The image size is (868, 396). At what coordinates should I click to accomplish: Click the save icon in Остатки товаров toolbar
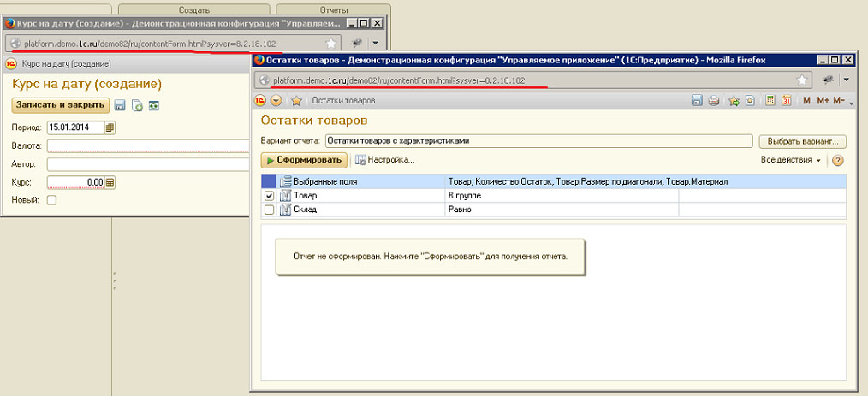pyautogui.click(x=698, y=101)
